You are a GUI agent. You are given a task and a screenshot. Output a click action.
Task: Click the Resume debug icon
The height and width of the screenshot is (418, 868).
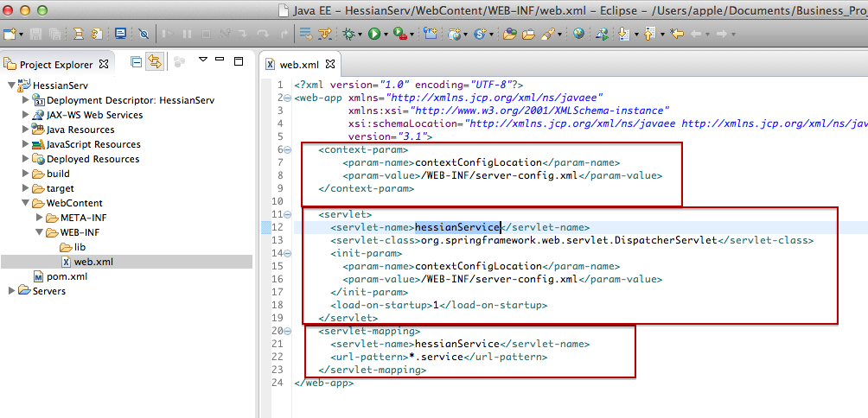coord(168,34)
